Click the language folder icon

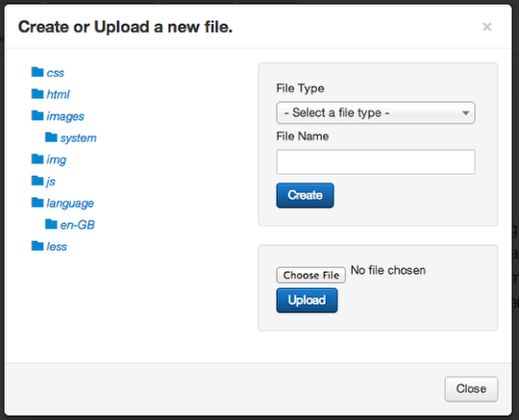[37, 202]
